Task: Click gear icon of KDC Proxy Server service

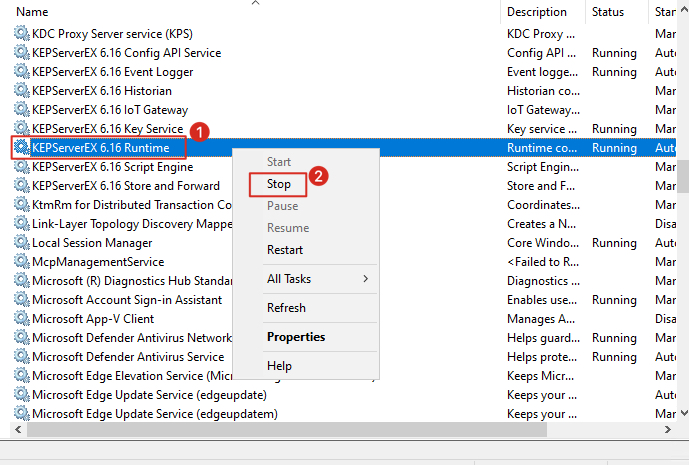Action: [22, 33]
